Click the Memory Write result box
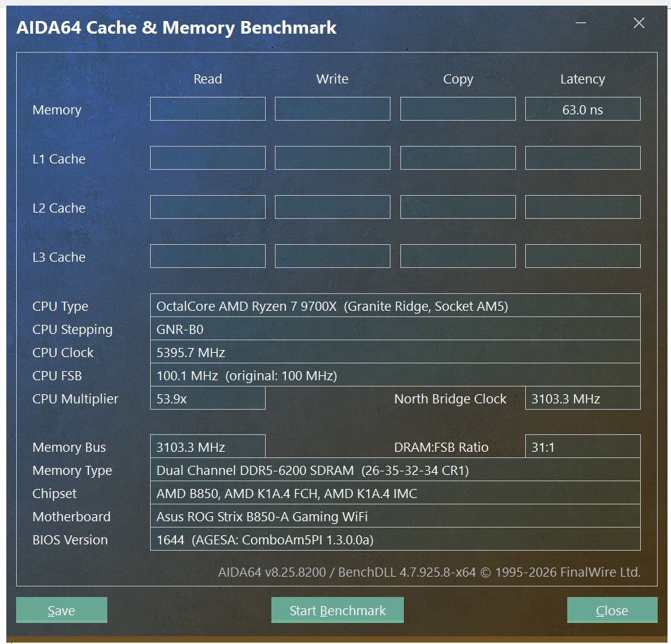Image resolution: width=671 pixels, height=644 pixels. coord(332,109)
